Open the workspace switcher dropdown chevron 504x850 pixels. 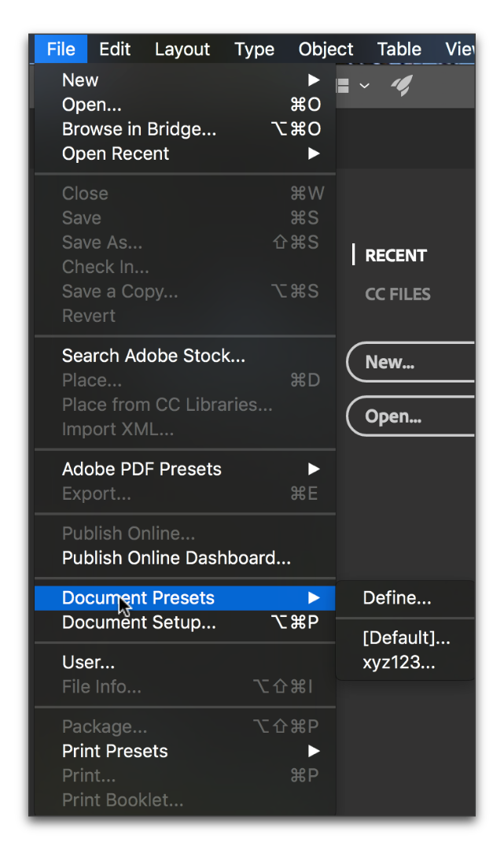point(364,86)
